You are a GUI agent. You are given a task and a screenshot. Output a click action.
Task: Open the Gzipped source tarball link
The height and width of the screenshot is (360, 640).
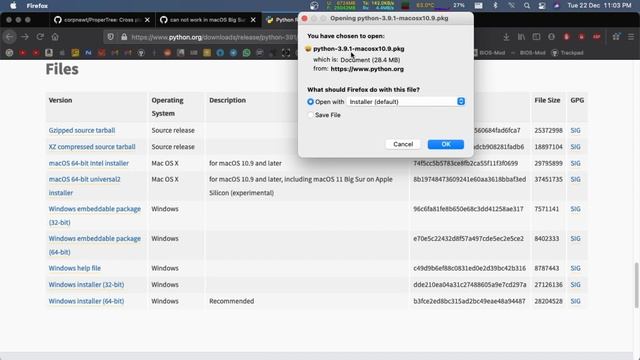[x=82, y=130]
